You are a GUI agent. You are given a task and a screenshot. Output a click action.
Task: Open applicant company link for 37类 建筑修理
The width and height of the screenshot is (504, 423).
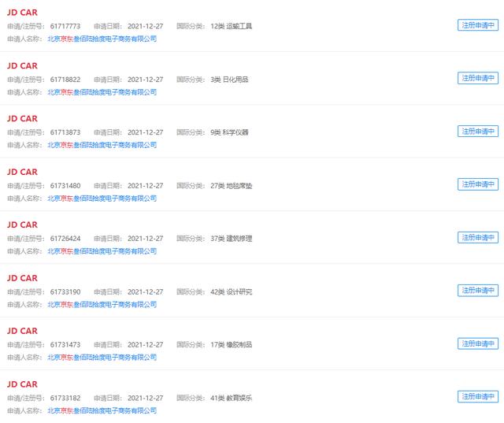pos(102,251)
